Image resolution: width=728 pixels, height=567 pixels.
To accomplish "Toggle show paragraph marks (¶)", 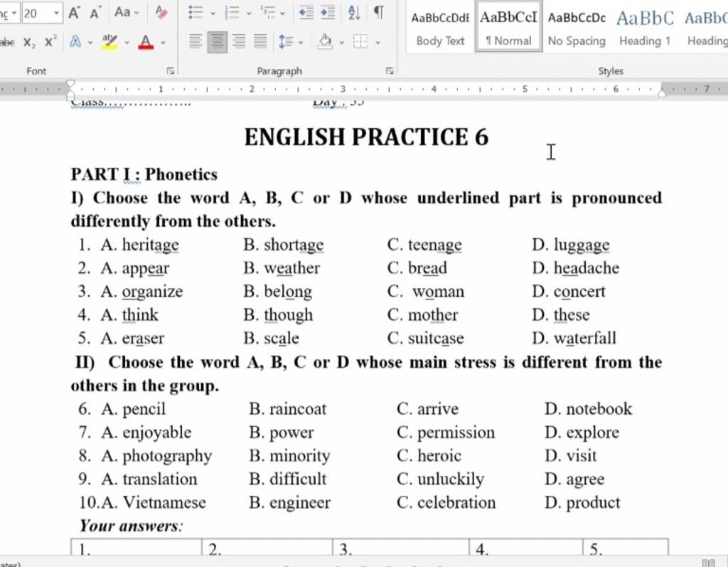I will 379,13.
